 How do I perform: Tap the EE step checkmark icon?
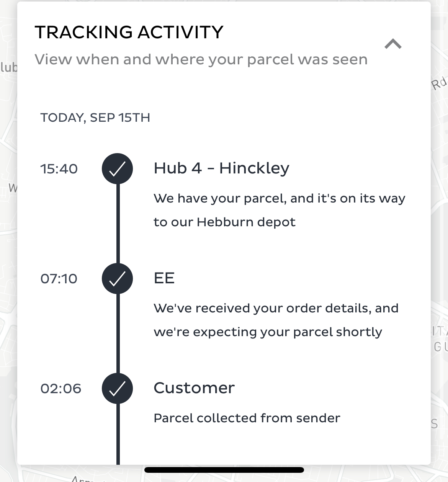[x=117, y=279]
